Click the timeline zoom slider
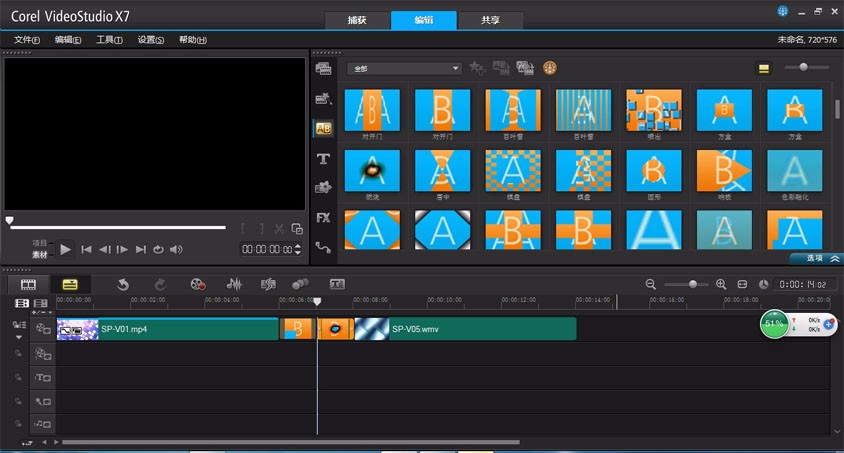Viewport: 844px width, 453px height. (686, 284)
